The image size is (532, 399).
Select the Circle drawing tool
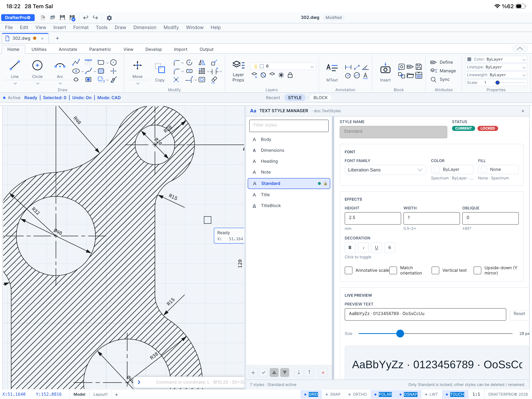point(37,69)
